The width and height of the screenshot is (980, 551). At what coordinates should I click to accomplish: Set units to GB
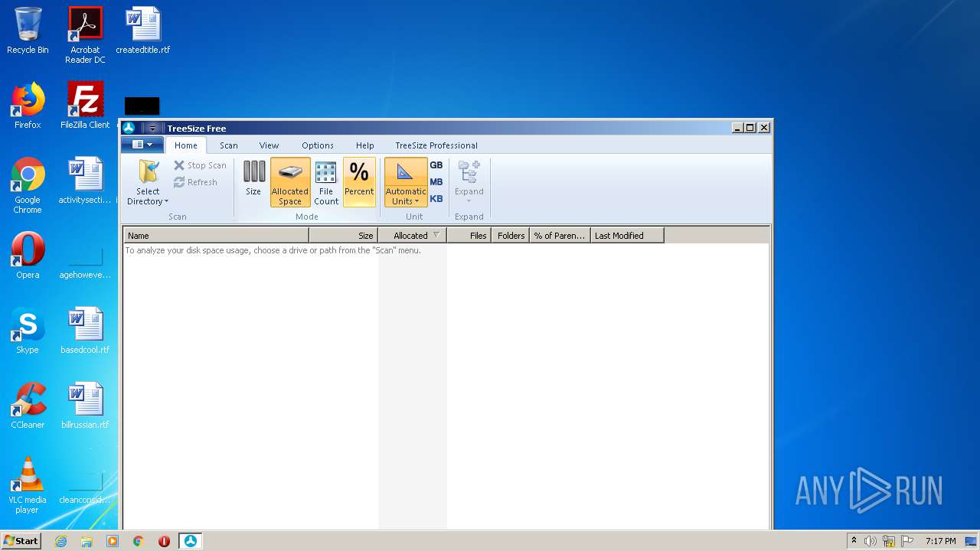point(436,165)
